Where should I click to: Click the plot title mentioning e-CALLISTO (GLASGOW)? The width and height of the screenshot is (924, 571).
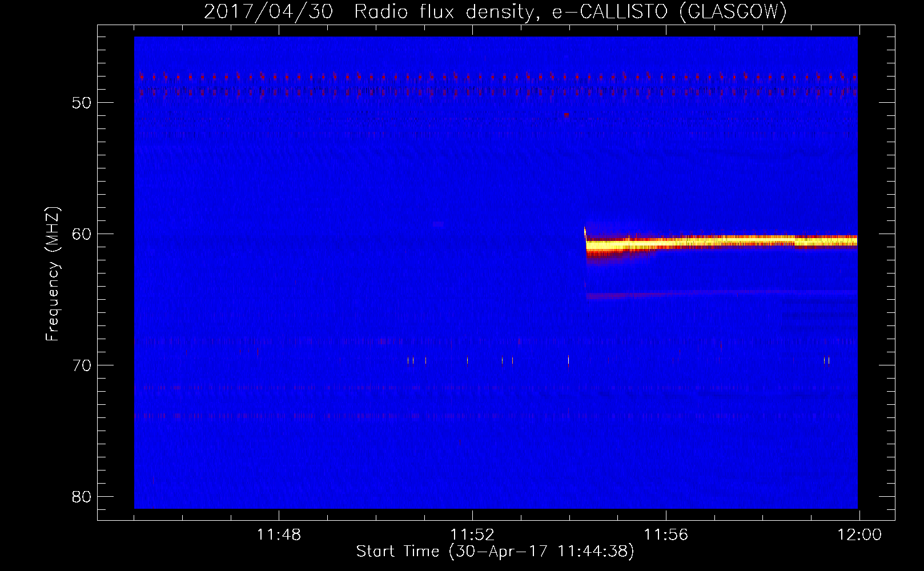(x=495, y=11)
